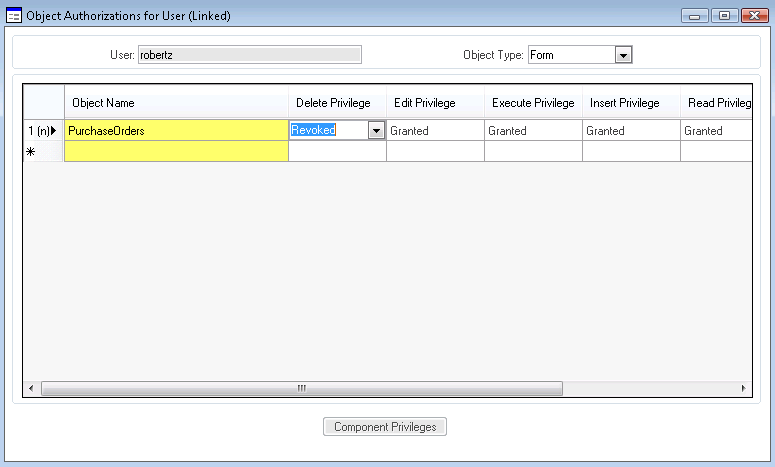This screenshot has width=775, height=467.
Task: Click the window icon in title bar
Action: coord(14,15)
